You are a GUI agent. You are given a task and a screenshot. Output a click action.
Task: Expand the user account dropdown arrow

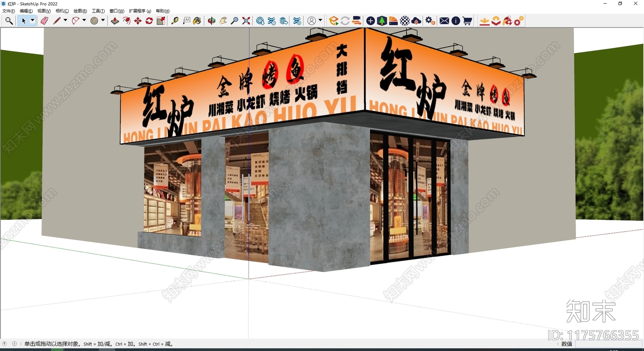click(x=320, y=21)
